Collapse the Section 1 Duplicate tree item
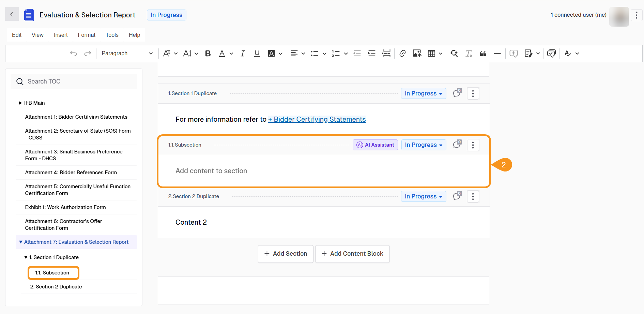 point(25,257)
